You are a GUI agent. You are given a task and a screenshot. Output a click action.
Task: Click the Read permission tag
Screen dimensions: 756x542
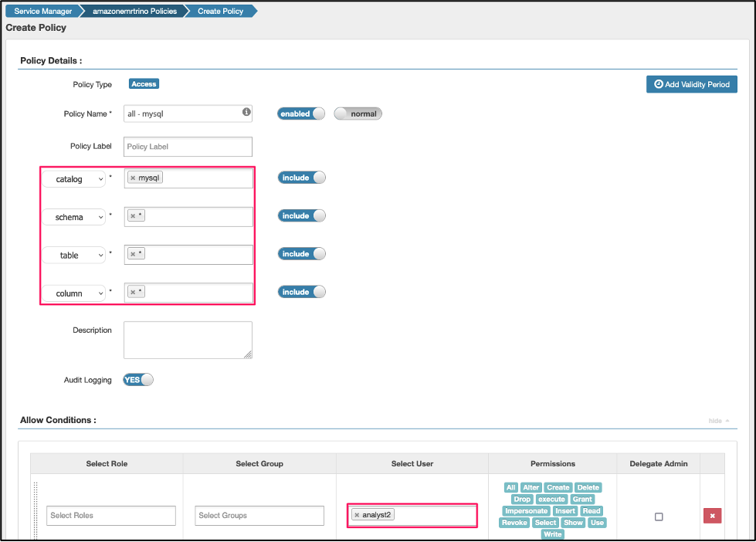click(x=591, y=510)
